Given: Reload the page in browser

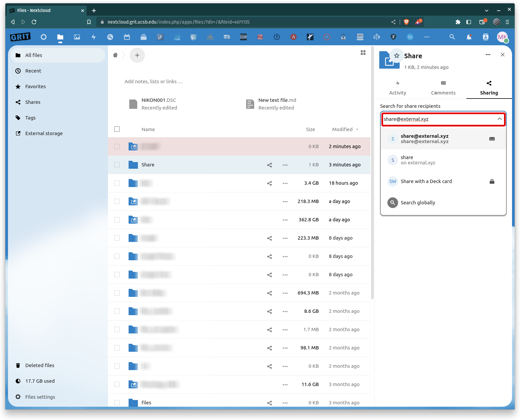Looking at the screenshot, I should (34, 22).
